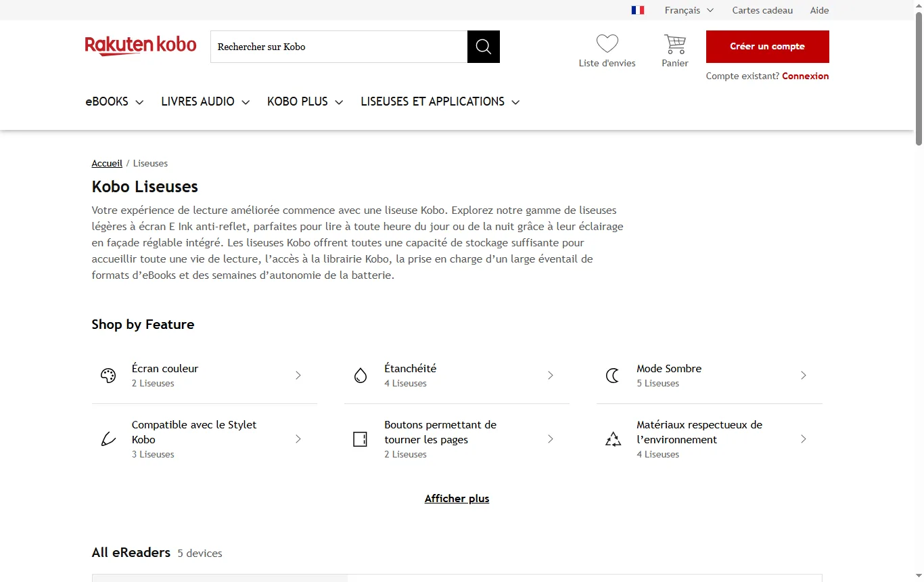Screen dimensions: 924x582
Task: Click the arrow beside Compatible avec le Stylet
Action: pyautogui.click(x=298, y=439)
